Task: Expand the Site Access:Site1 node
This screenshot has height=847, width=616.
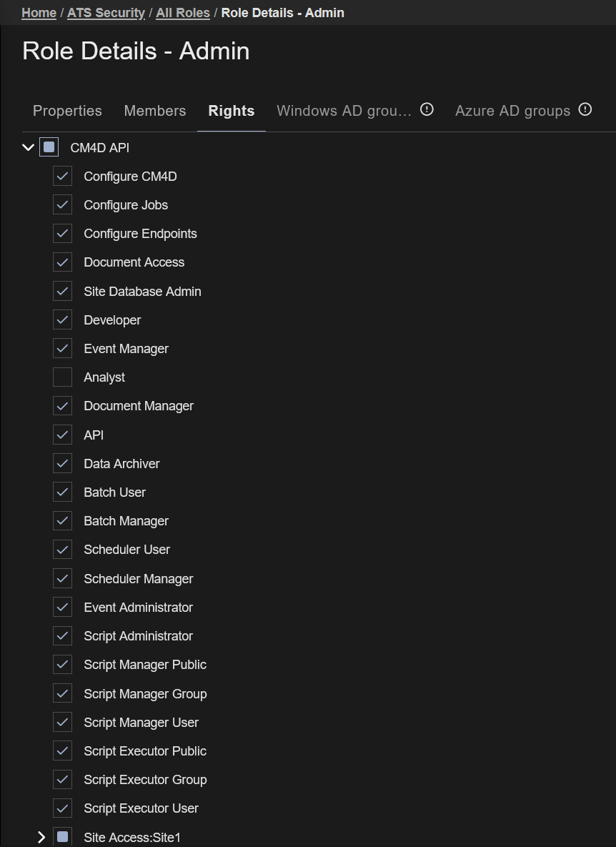Action: pos(41,837)
